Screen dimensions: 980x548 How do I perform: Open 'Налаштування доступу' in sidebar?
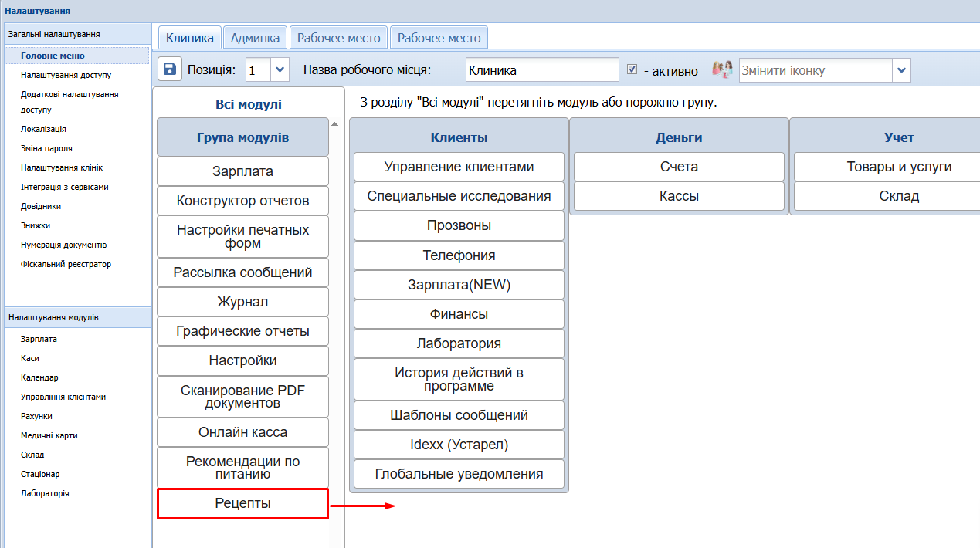click(x=66, y=75)
